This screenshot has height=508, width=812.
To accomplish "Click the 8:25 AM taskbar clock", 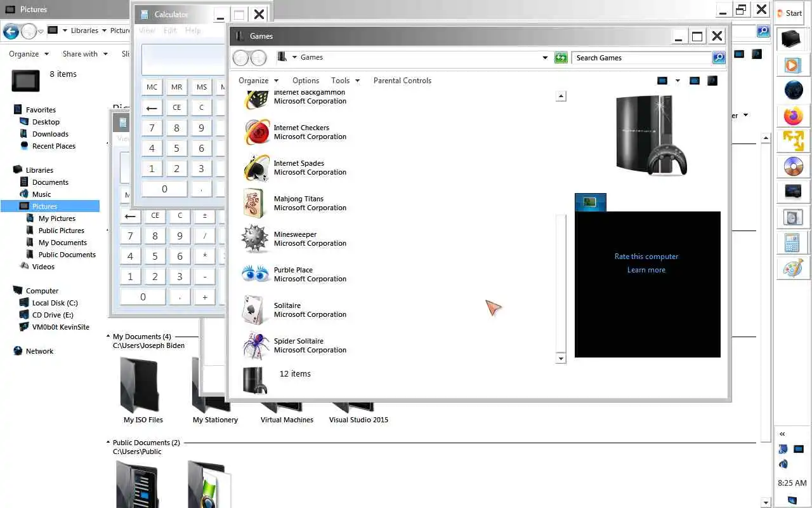I will [x=792, y=483].
